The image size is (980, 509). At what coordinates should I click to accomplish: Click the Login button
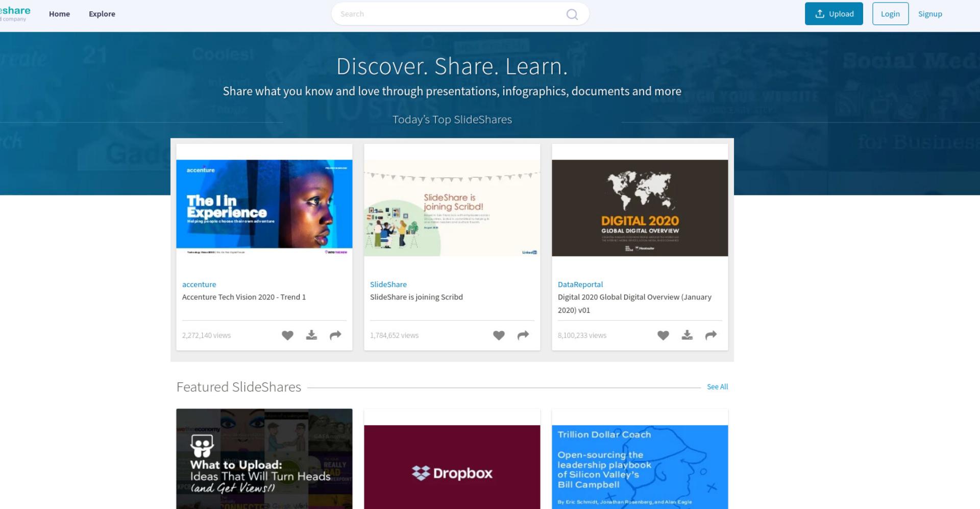(x=890, y=14)
